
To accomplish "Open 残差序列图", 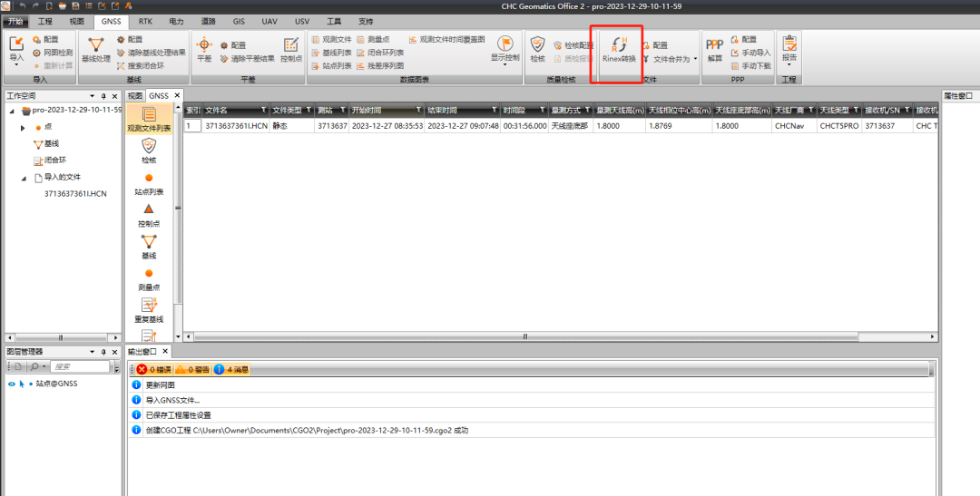I will (380, 65).
